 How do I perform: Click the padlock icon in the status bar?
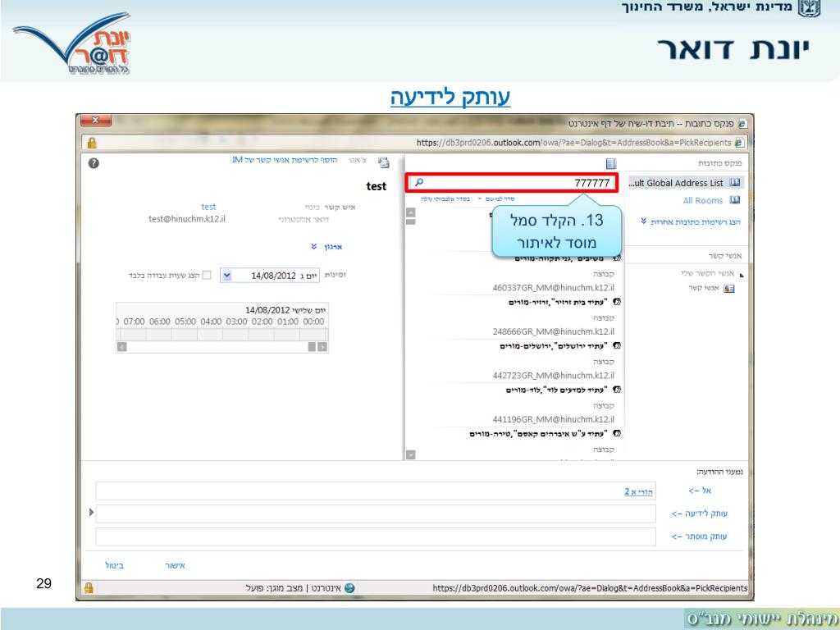pyautogui.click(x=89, y=587)
